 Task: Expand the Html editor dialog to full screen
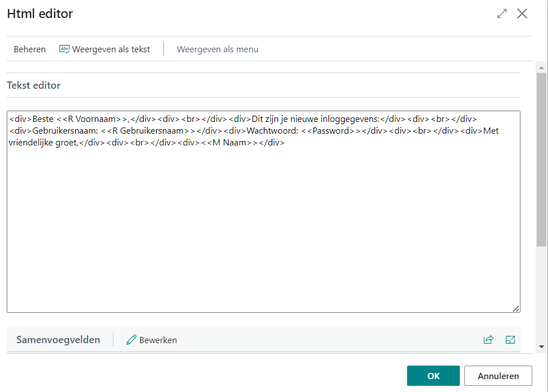tap(502, 14)
